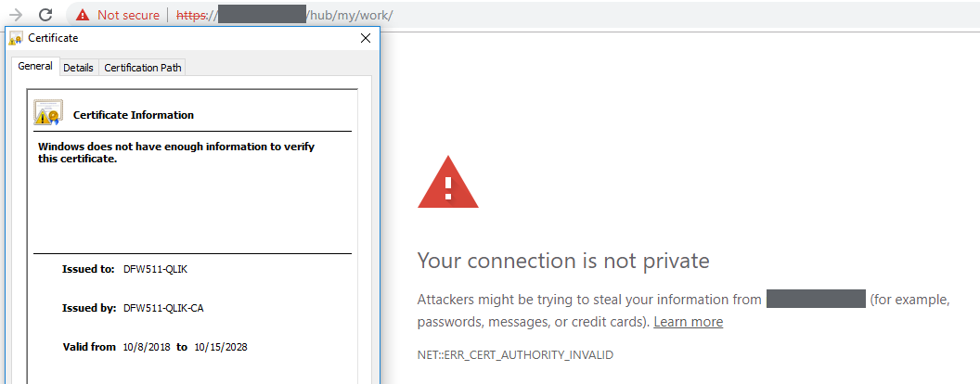980x384 pixels.
Task: Click the Issued by value DFW511-QLIK-CA
Action: tap(162, 308)
